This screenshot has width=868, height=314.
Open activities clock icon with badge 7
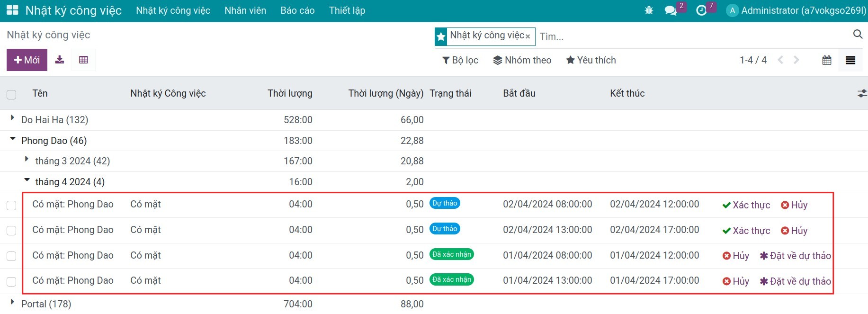[x=701, y=10]
